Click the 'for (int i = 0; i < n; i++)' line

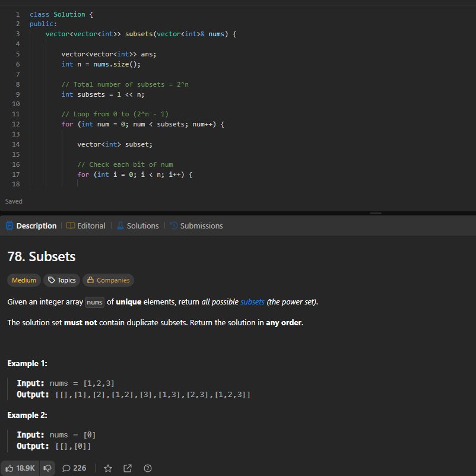pos(135,174)
